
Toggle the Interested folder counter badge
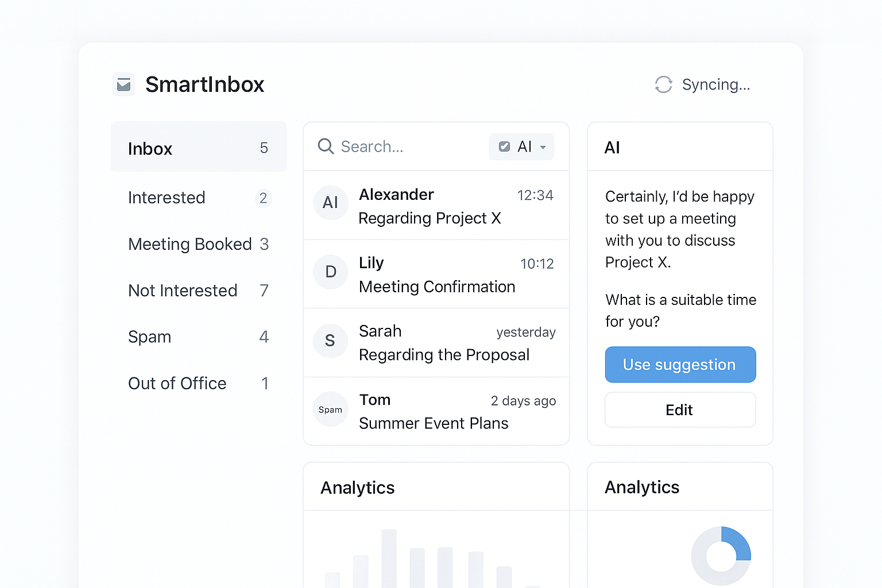(x=264, y=198)
